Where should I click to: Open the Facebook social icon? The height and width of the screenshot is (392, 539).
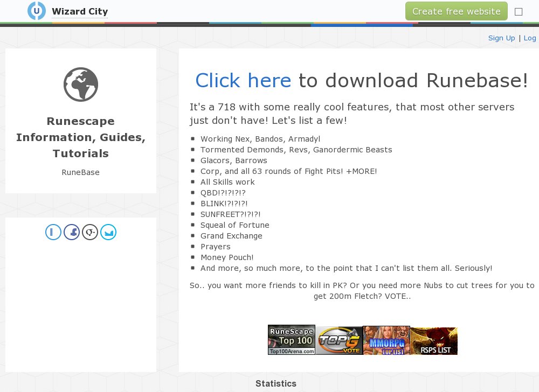pyautogui.click(x=72, y=232)
